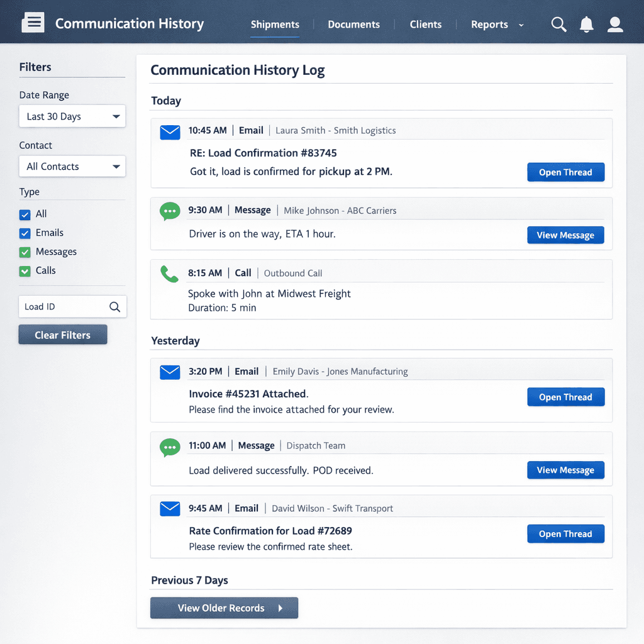Click 'Dispatch Team' sender label

click(316, 446)
